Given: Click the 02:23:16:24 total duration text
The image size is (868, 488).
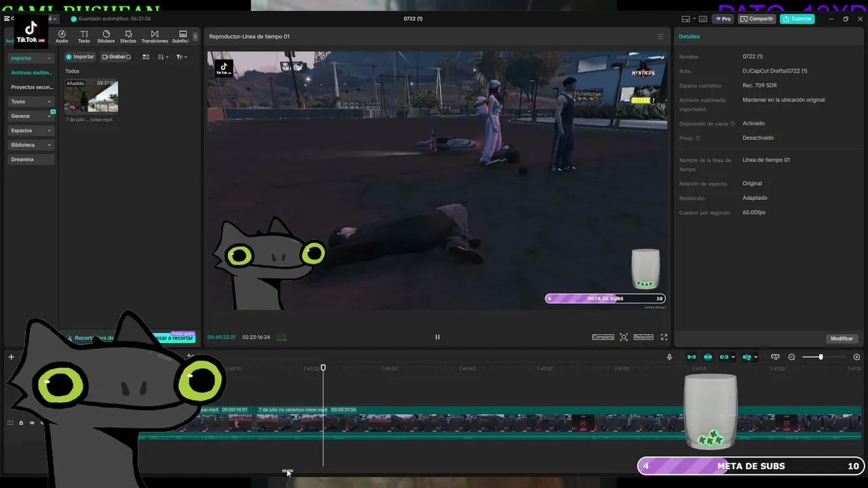Looking at the screenshot, I should 256,337.
